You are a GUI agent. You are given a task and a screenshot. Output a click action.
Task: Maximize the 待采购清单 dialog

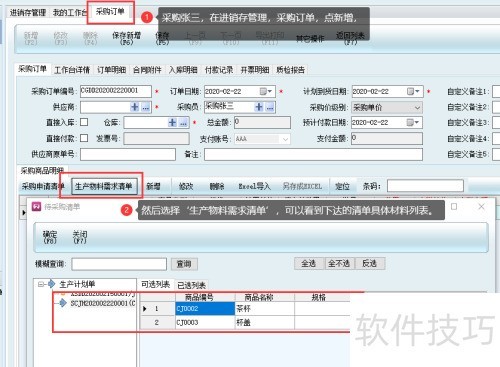454,207
